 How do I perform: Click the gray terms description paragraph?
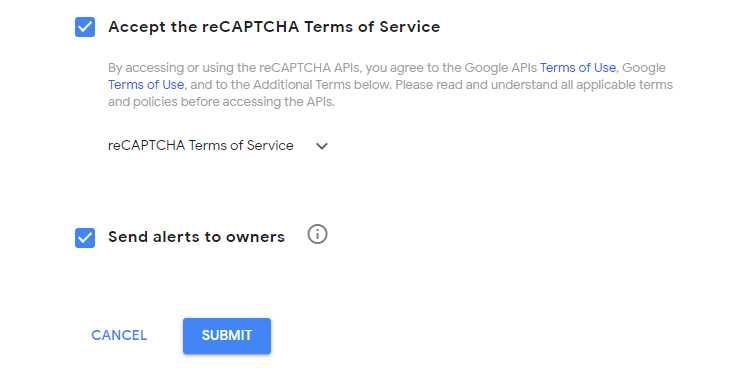[x=390, y=85]
